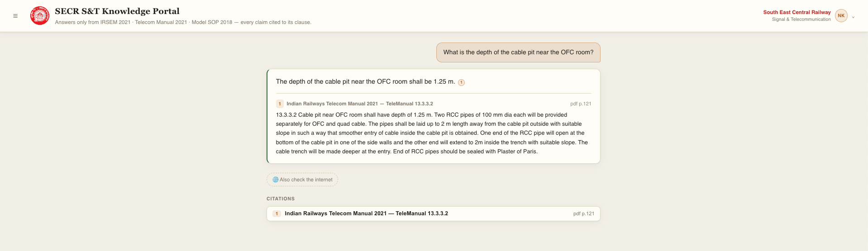Expand the account chevron beside the NK avatar
Screen dimensions: 868x251
[x=853, y=17]
